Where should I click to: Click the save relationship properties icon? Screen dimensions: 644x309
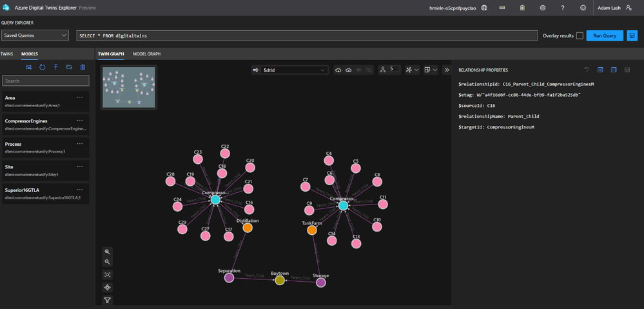tap(627, 70)
